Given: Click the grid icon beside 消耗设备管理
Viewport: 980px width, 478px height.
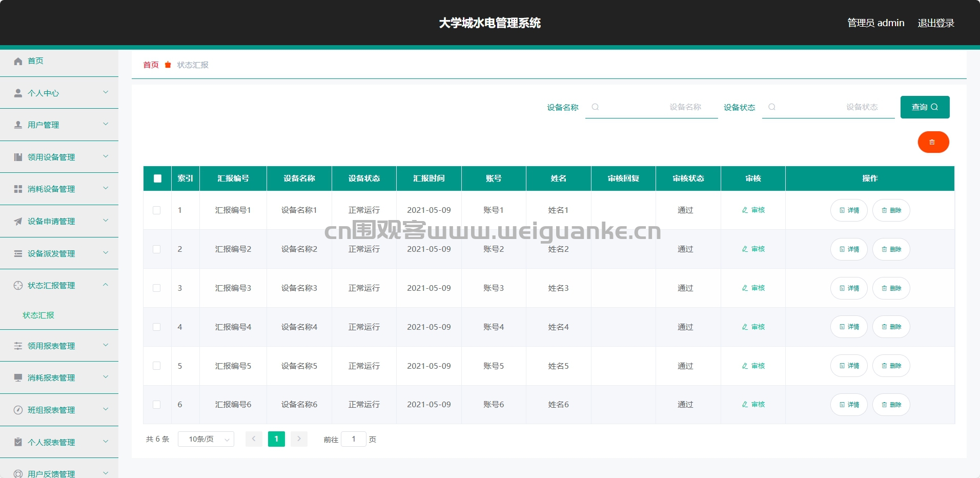Looking at the screenshot, I should point(18,189).
